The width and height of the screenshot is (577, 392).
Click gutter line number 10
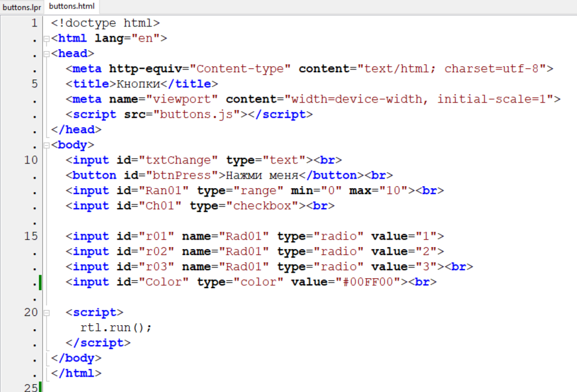(31, 160)
